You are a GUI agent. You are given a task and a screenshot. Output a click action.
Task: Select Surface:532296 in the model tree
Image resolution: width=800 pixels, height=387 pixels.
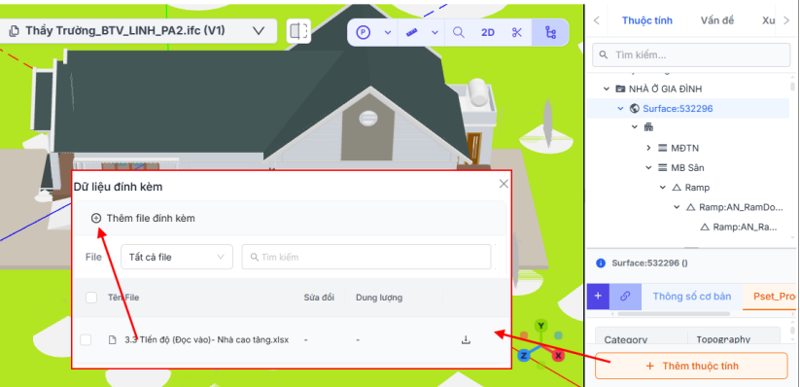pyautogui.click(x=678, y=108)
